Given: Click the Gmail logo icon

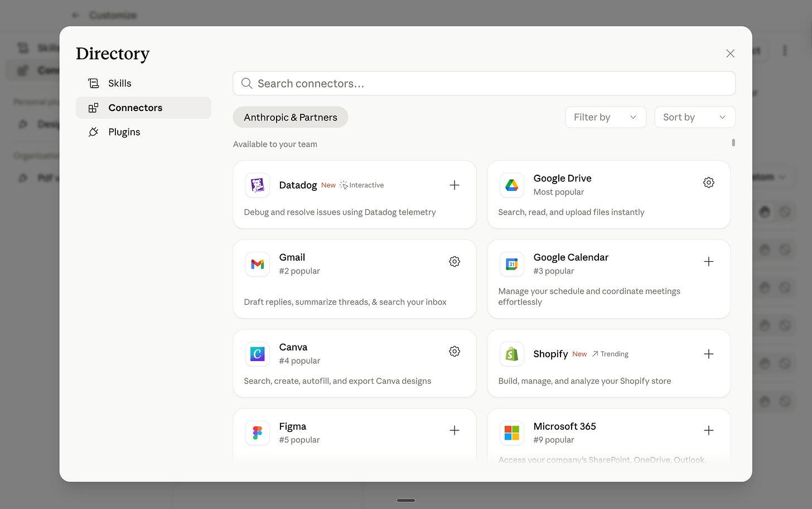Looking at the screenshot, I should (x=258, y=264).
